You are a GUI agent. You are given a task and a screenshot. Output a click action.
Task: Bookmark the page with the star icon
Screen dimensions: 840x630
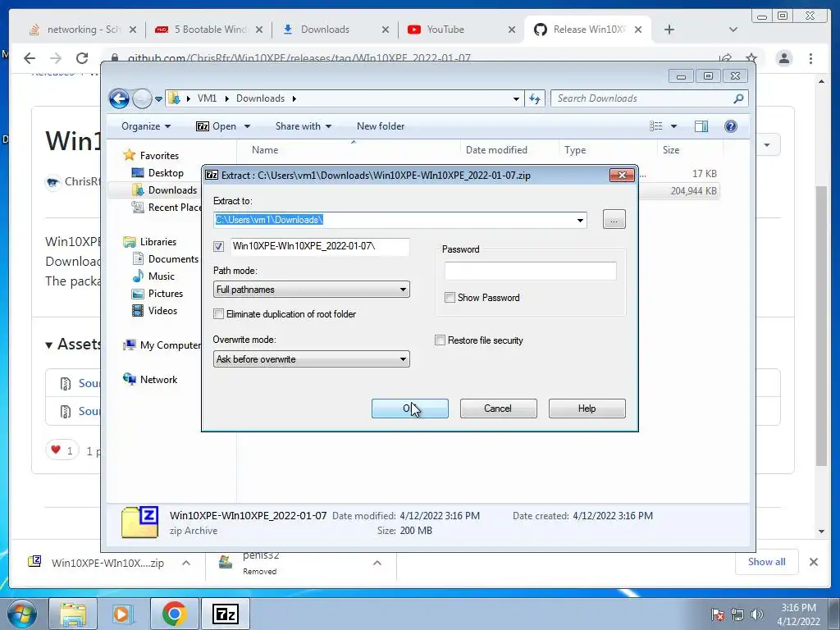click(x=751, y=58)
